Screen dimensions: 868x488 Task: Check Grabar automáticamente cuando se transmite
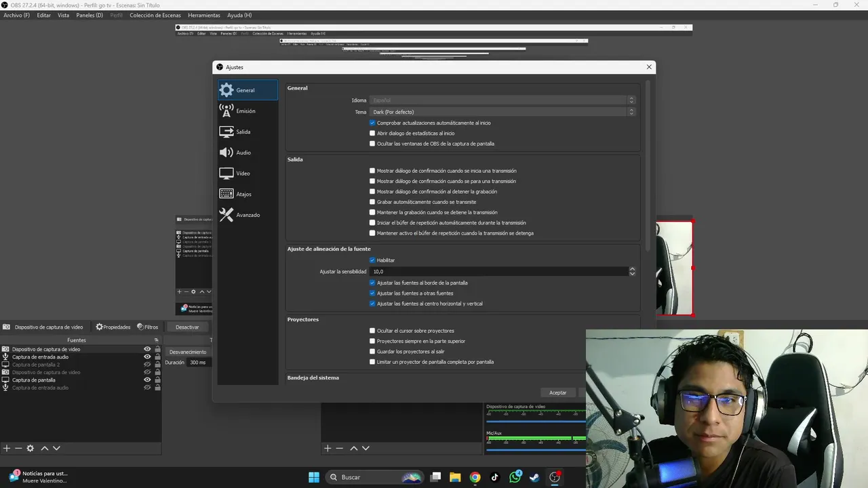(x=372, y=202)
